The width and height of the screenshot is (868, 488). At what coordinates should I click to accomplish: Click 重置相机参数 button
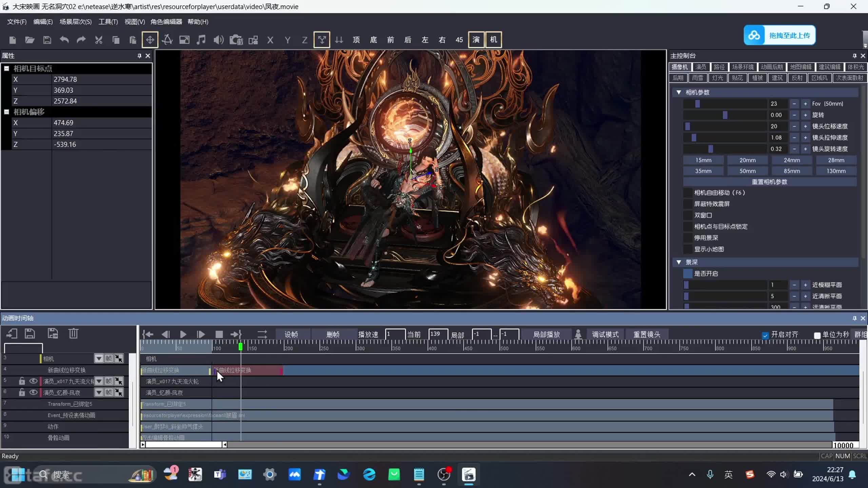click(769, 182)
